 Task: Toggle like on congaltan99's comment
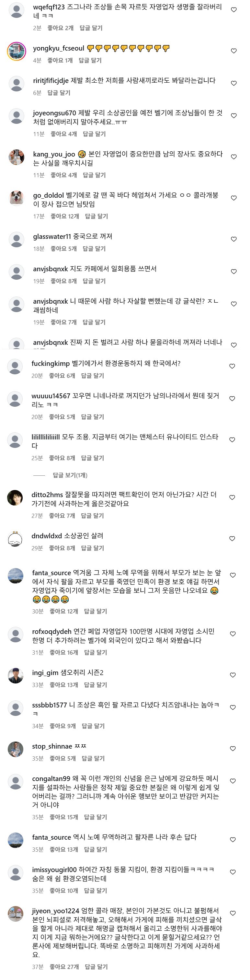click(x=233, y=781)
